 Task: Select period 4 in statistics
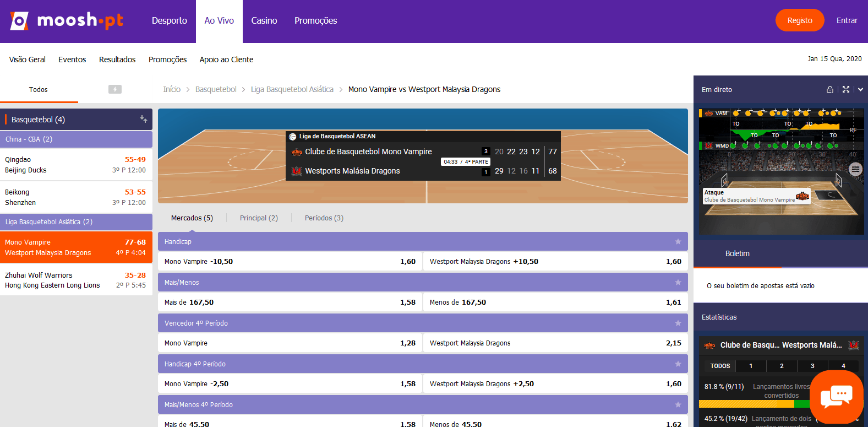click(x=843, y=366)
